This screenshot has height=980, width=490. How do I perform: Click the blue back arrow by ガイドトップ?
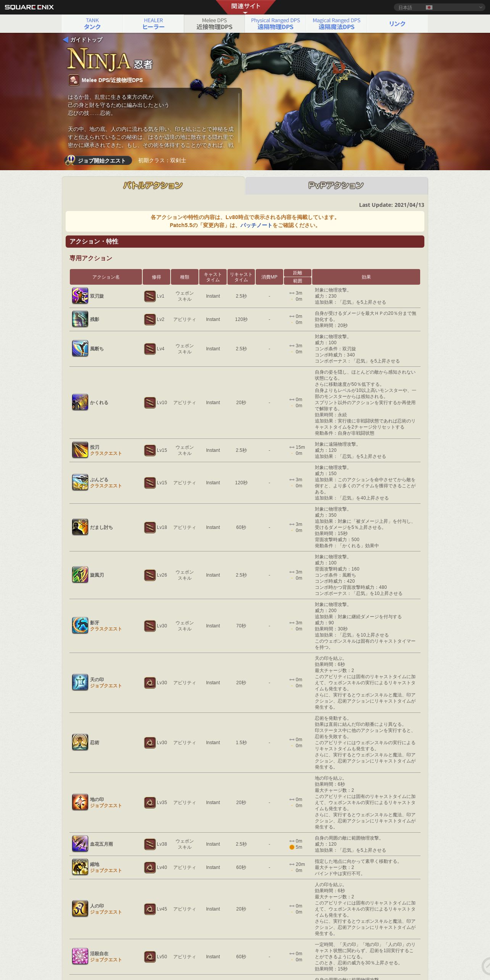coord(66,40)
